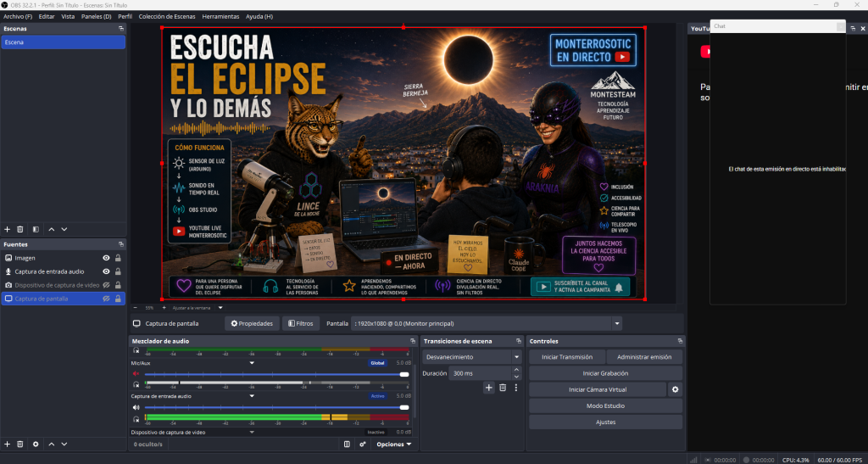Open the Herramientas menu
Image resolution: width=868 pixels, height=464 pixels.
(x=220, y=17)
